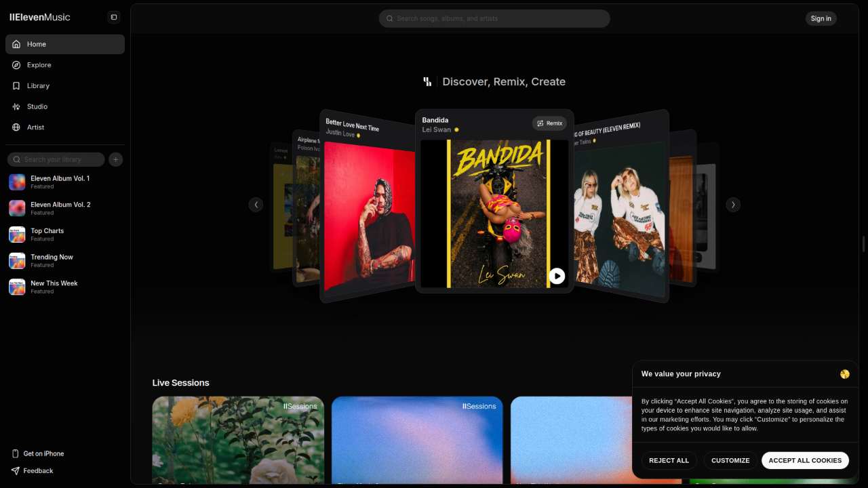Open the Top Charts playlist

tap(65, 235)
